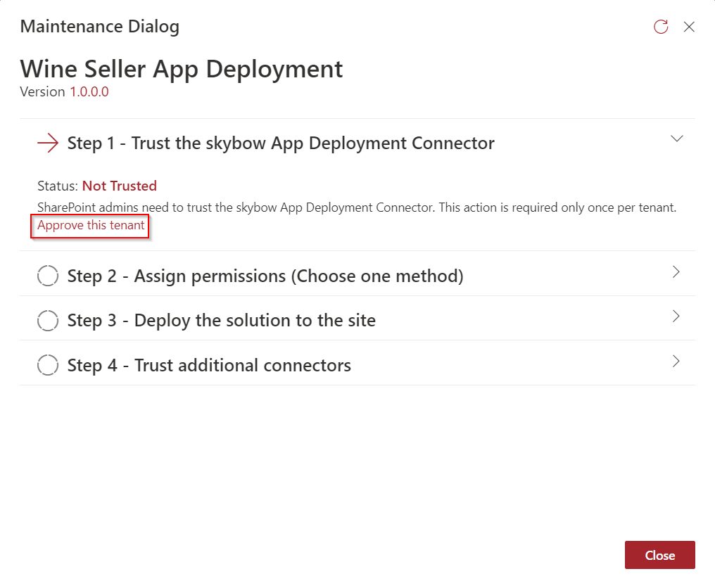Select the Step 2 Assign permissions heading
The width and height of the screenshot is (715, 588).
pyautogui.click(x=265, y=276)
